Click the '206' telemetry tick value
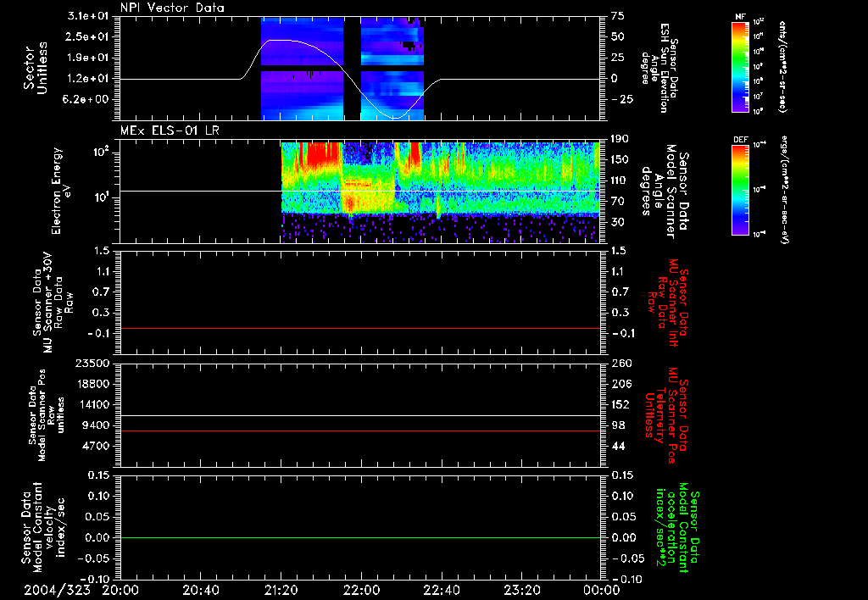The width and height of the screenshot is (868, 600). [620, 384]
